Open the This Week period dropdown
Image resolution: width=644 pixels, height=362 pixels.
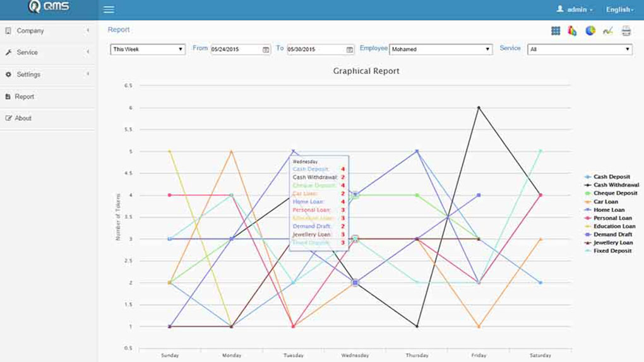tap(148, 49)
